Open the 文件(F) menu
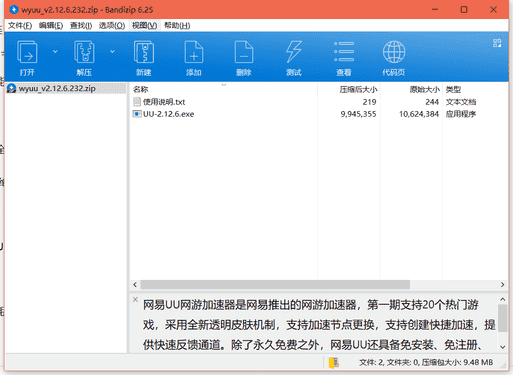Viewport: 513px width, 375px height. tap(20, 26)
